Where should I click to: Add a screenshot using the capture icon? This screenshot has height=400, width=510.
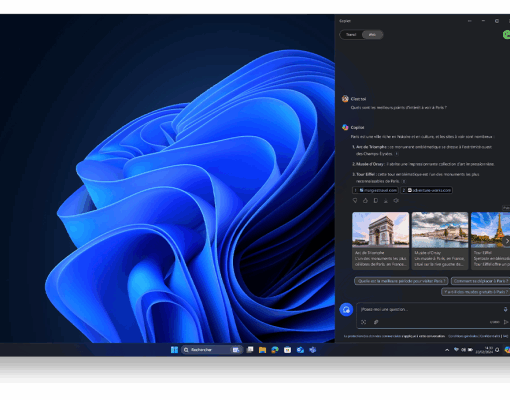pos(363,322)
